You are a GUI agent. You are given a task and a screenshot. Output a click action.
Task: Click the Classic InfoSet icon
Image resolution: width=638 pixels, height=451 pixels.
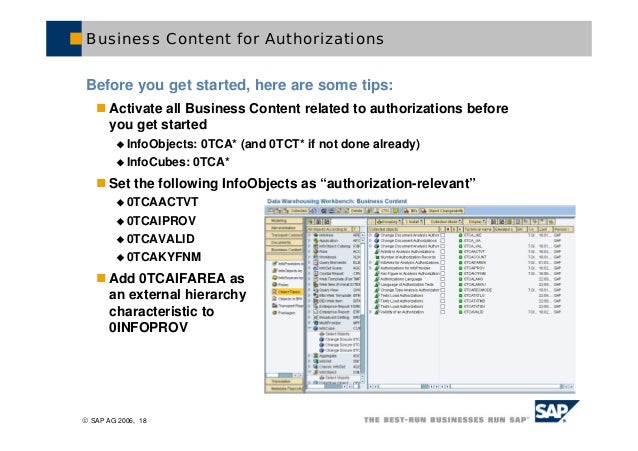(316, 367)
